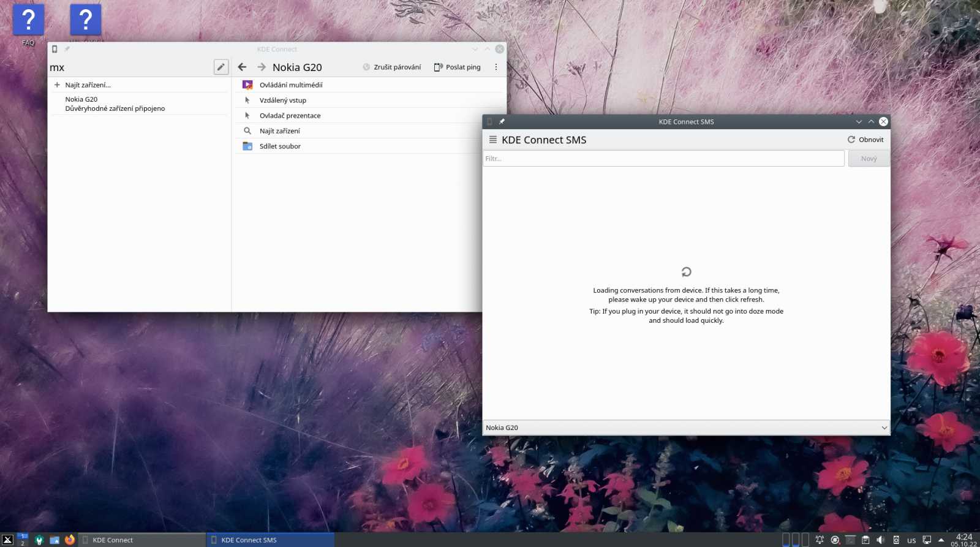Expand hidden system tray icons arrow
980x547 pixels.
coord(941,540)
